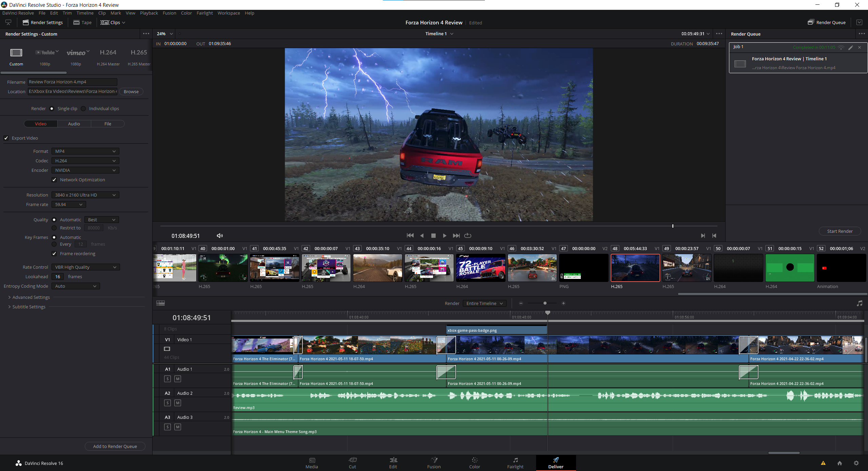Open the Rate Control dropdown

click(x=86, y=267)
